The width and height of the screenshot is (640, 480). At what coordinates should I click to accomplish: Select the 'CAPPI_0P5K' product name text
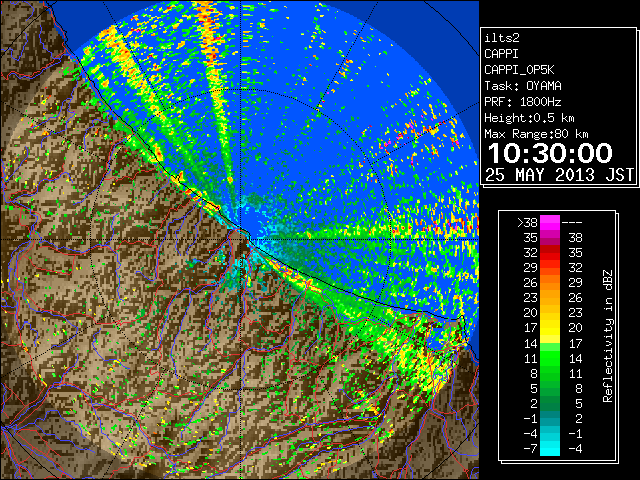click(519, 70)
